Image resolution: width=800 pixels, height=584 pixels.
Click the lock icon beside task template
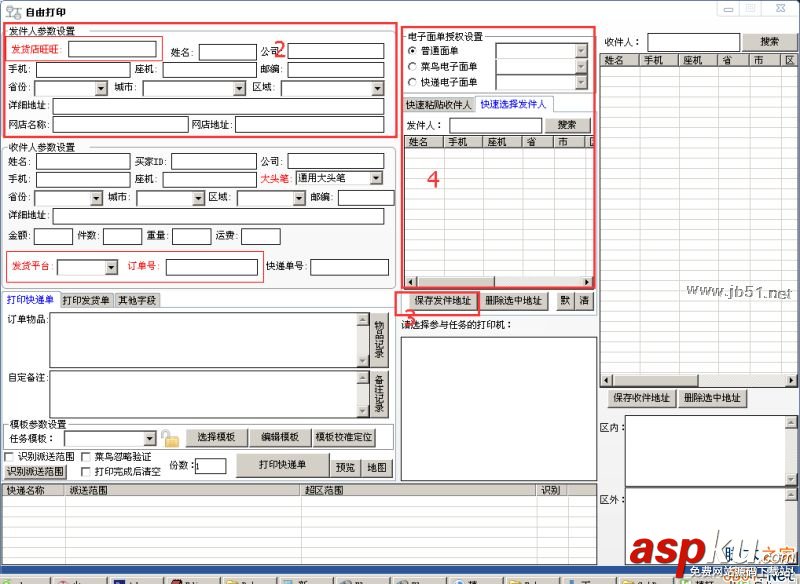(170, 438)
